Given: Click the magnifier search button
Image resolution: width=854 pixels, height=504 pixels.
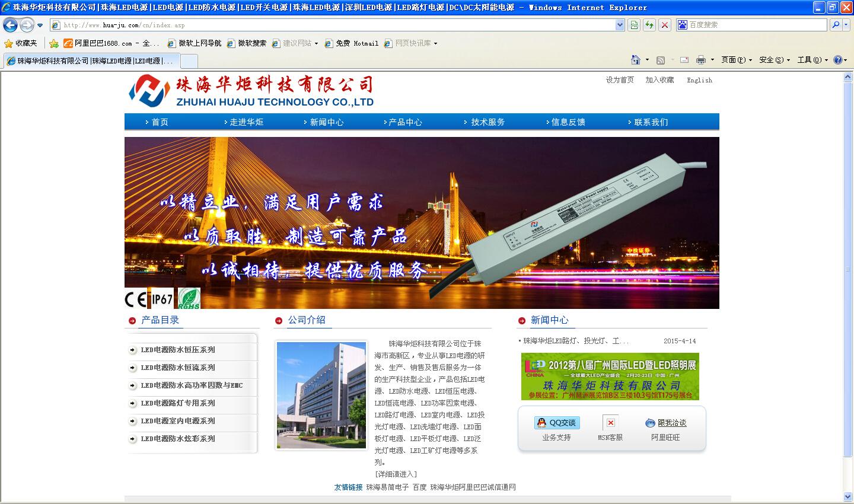Looking at the screenshot, I should pyautogui.click(x=836, y=25).
